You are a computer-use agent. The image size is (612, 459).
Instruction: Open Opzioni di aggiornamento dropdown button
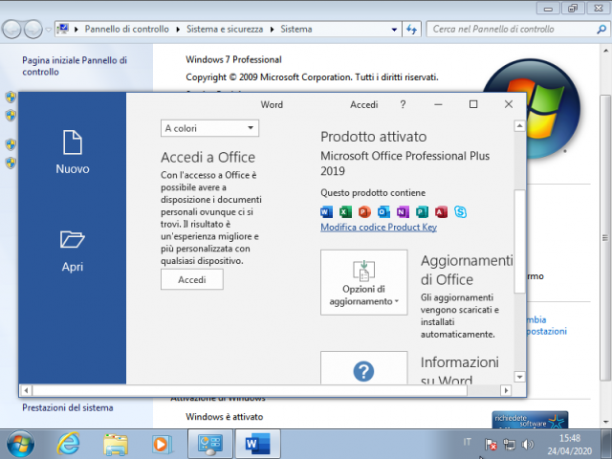pyautogui.click(x=364, y=282)
